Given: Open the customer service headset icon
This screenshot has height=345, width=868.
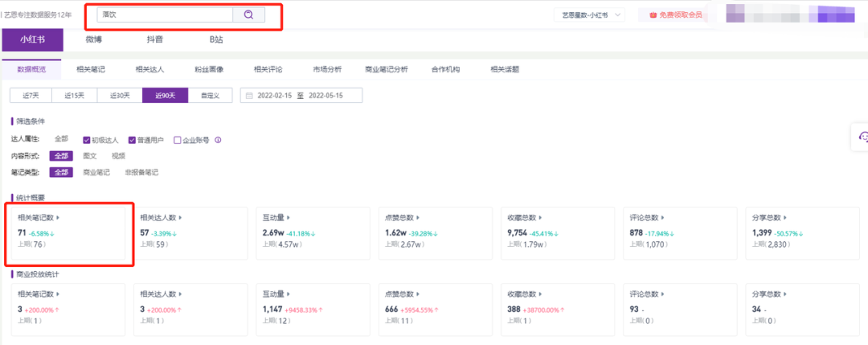Looking at the screenshot, I should coord(862,136).
